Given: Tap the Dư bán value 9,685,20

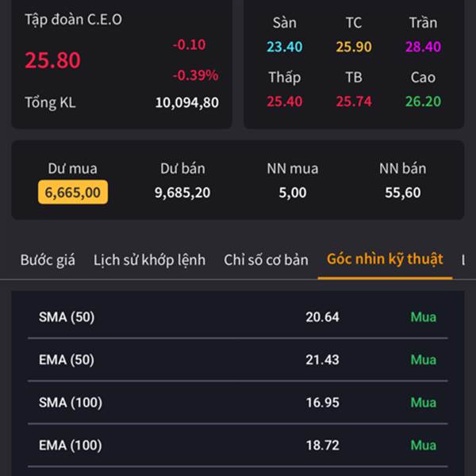Looking at the screenshot, I should (x=182, y=193).
